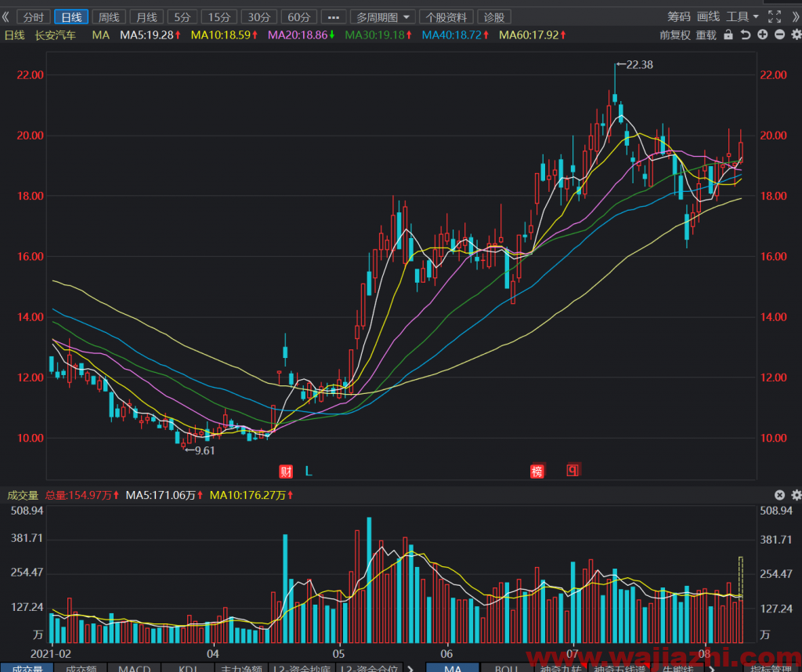The image size is (802, 672).
Task: Click the MA40:18.72 legend value
Action: coord(455,34)
